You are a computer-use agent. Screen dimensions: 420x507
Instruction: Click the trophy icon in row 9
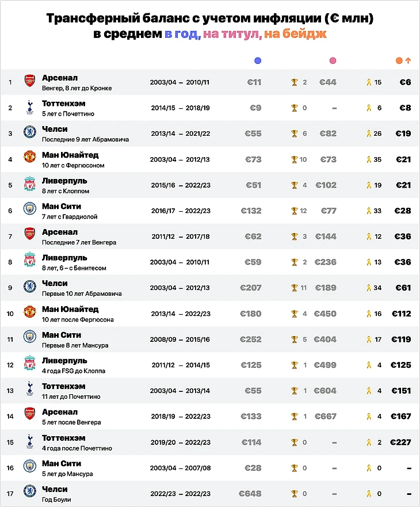click(295, 288)
